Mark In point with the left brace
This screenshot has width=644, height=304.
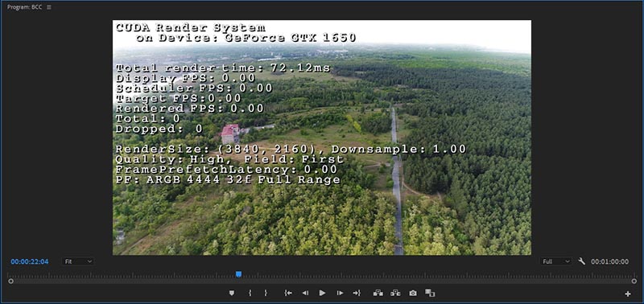point(250,293)
